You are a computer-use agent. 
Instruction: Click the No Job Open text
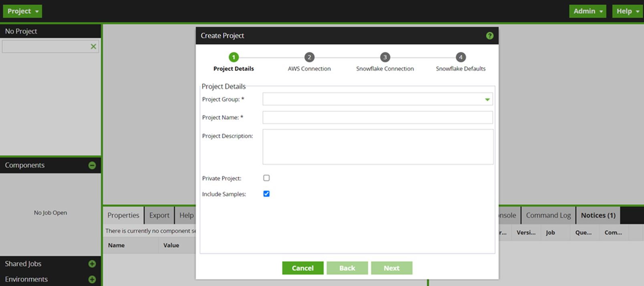50,213
